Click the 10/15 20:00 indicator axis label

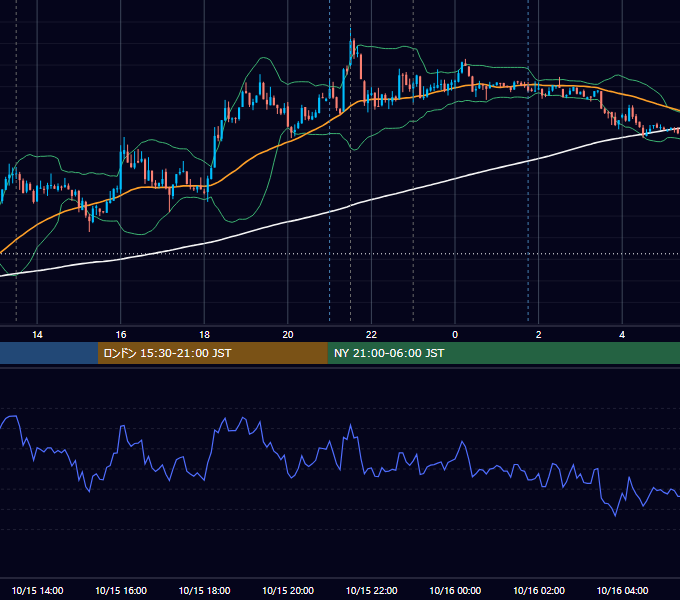click(288, 590)
